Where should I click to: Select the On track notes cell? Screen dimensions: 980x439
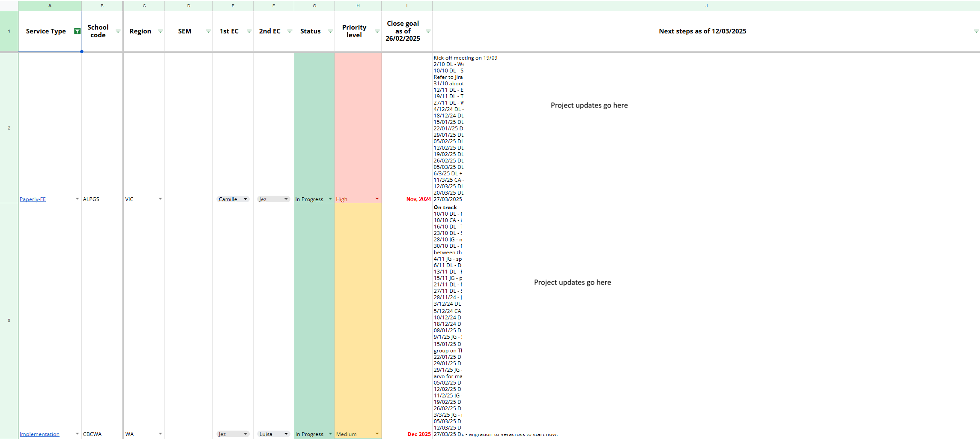tap(706, 321)
